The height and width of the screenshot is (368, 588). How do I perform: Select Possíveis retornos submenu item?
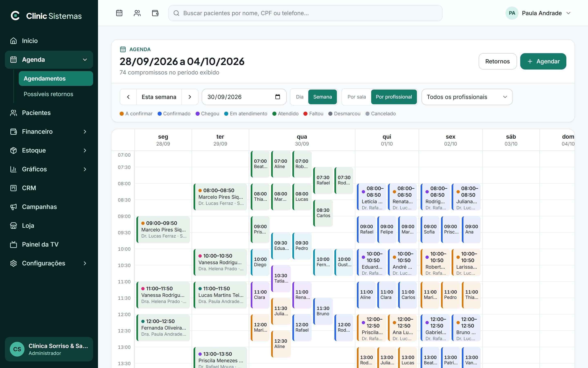(56, 94)
